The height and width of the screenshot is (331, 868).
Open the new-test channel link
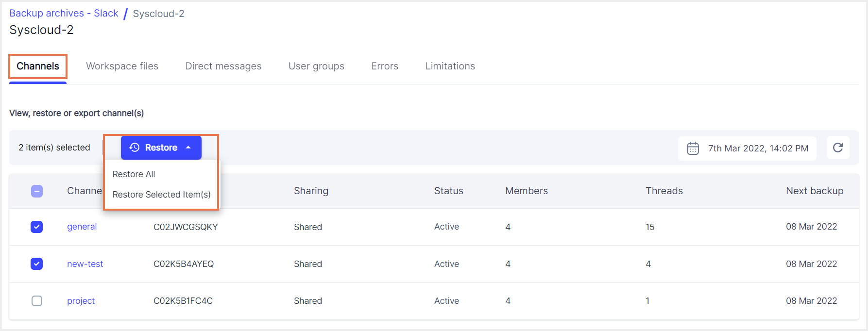[x=85, y=264]
